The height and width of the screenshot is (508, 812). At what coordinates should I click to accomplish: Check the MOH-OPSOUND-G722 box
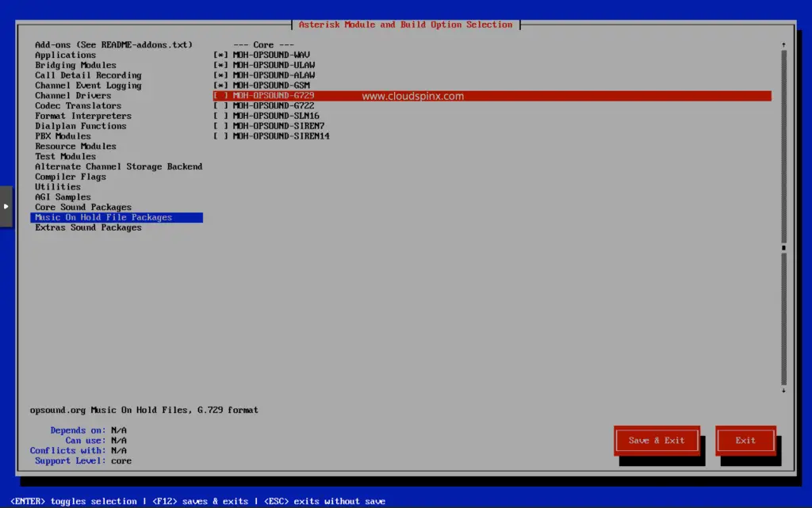pos(270,105)
